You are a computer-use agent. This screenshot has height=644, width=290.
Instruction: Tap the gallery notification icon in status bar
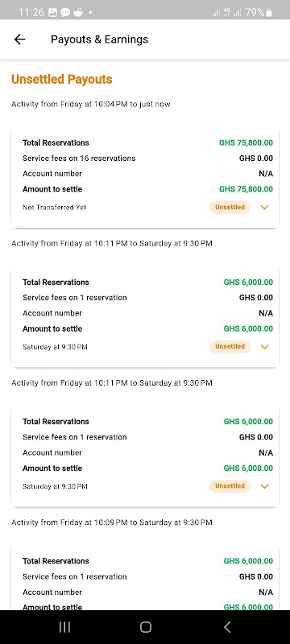click(52, 12)
